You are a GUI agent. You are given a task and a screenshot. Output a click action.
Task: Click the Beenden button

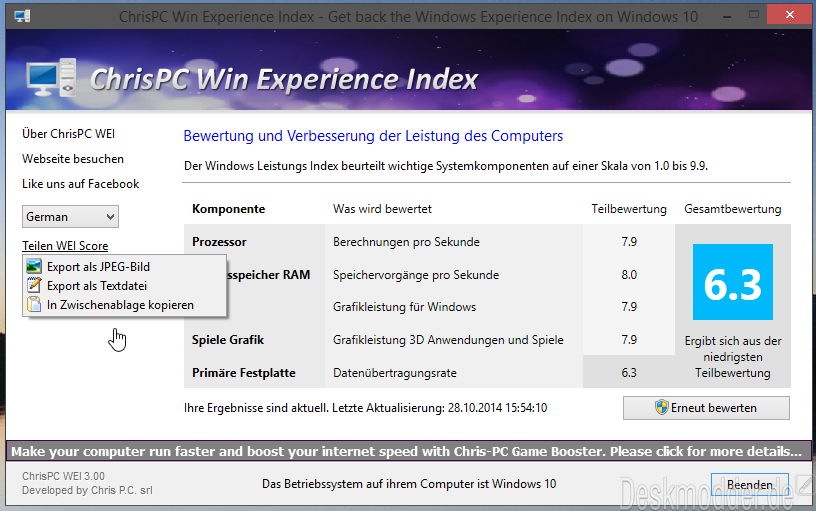(749, 484)
